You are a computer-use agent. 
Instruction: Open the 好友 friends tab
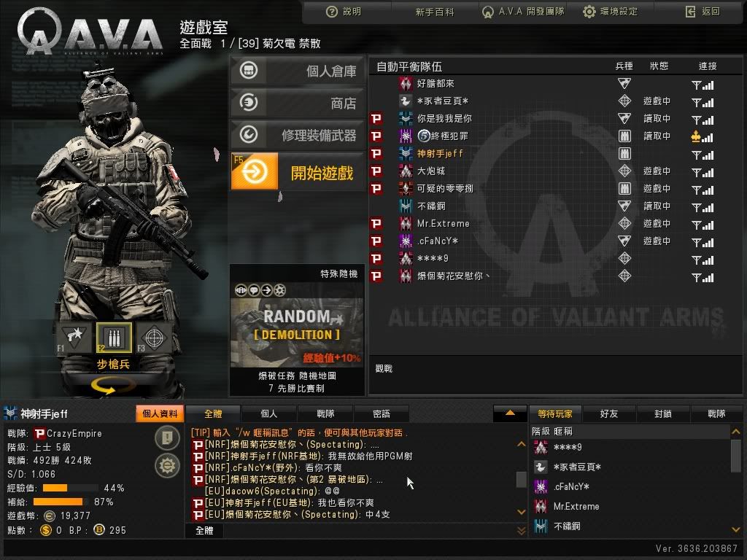click(609, 414)
